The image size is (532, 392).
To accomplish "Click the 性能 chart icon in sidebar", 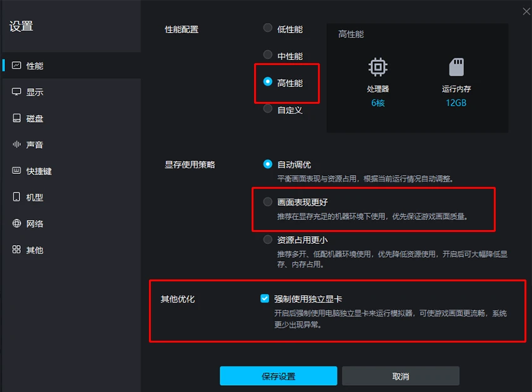I will [x=16, y=66].
